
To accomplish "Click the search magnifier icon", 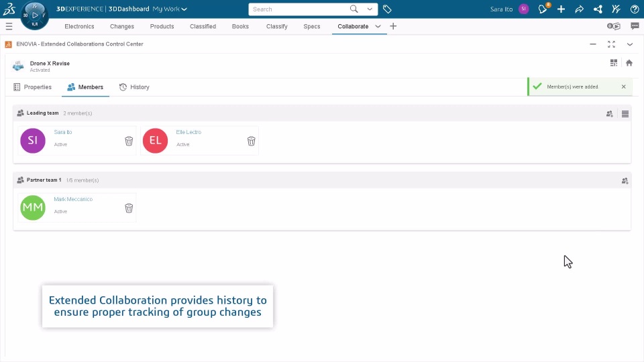I will point(354,9).
